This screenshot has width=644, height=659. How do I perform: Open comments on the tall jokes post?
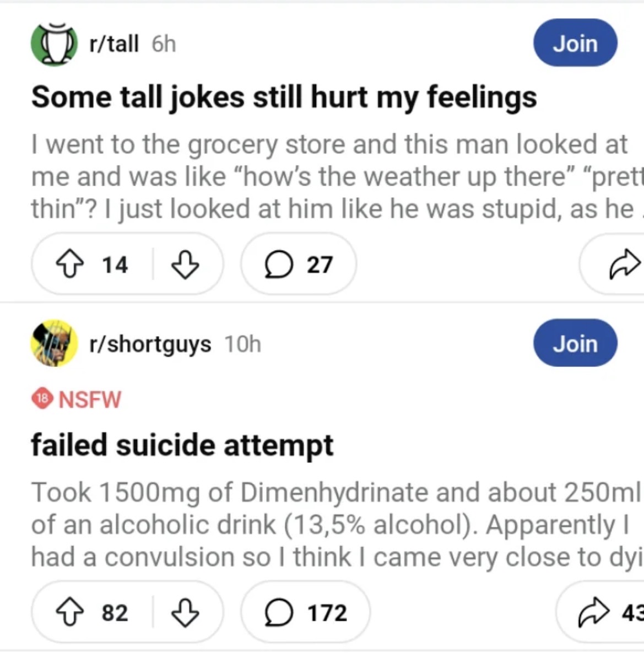[x=299, y=264]
